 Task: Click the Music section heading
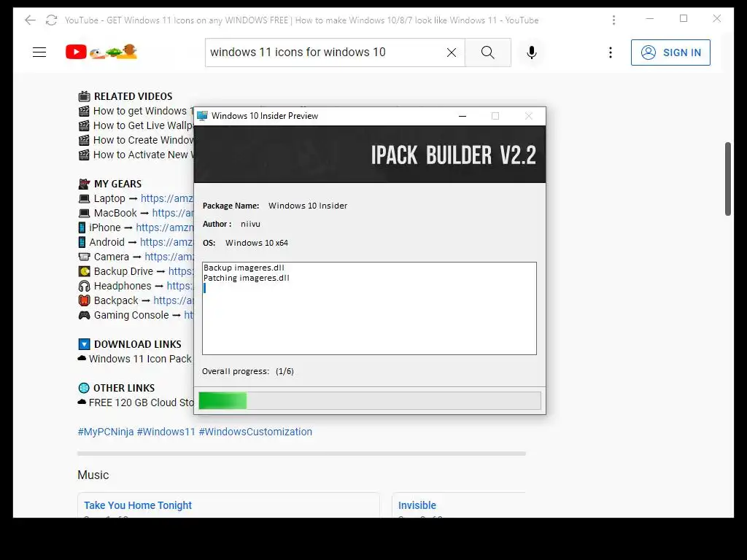pyautogui.click(x=93, y=475)
